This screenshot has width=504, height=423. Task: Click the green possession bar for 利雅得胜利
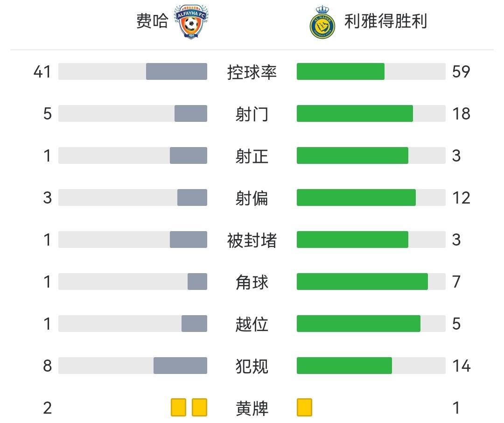point(340,71)
